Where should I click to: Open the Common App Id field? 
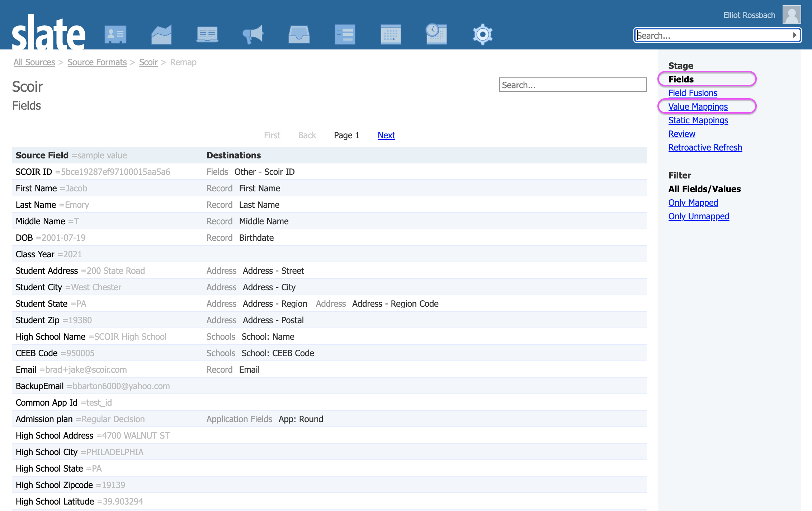click(47, 402)
